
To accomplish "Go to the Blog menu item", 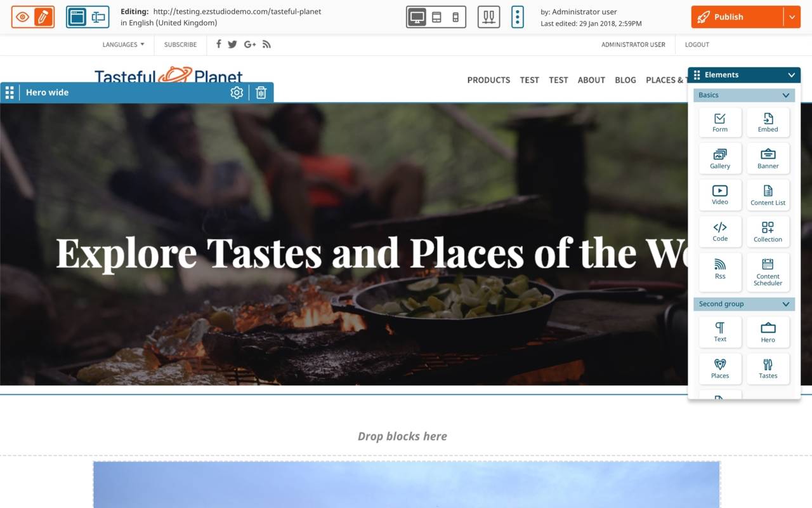I will pos(625,80).
